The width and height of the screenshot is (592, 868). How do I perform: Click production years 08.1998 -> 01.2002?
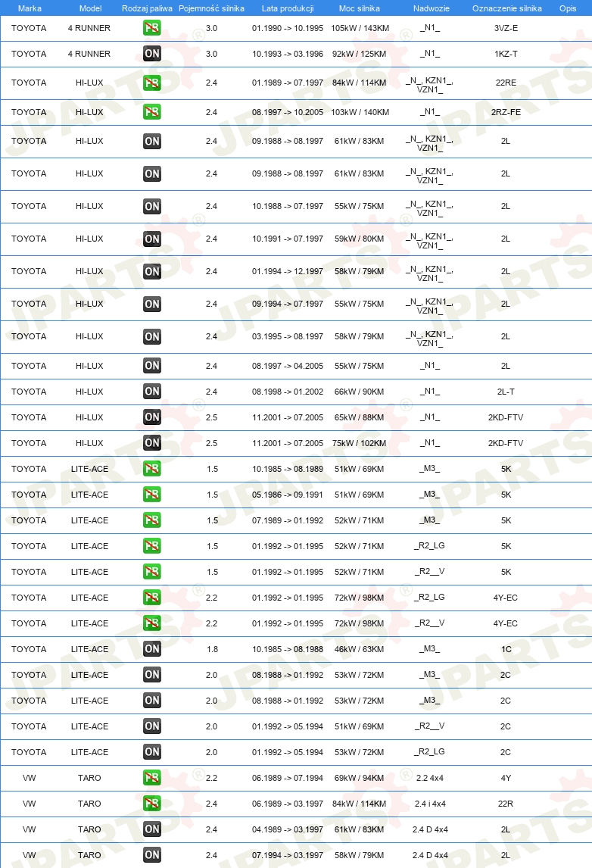pos(288,392)
